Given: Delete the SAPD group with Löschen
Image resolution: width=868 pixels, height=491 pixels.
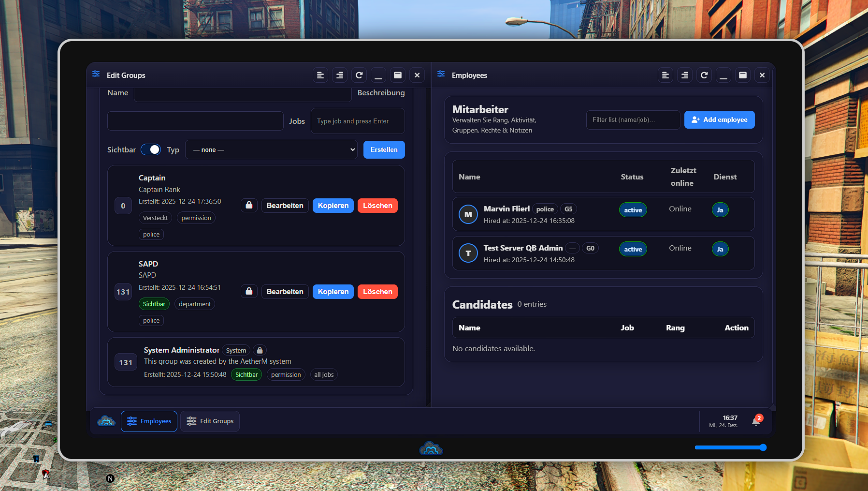Looking at the screenshot, I should click(377, 292).
